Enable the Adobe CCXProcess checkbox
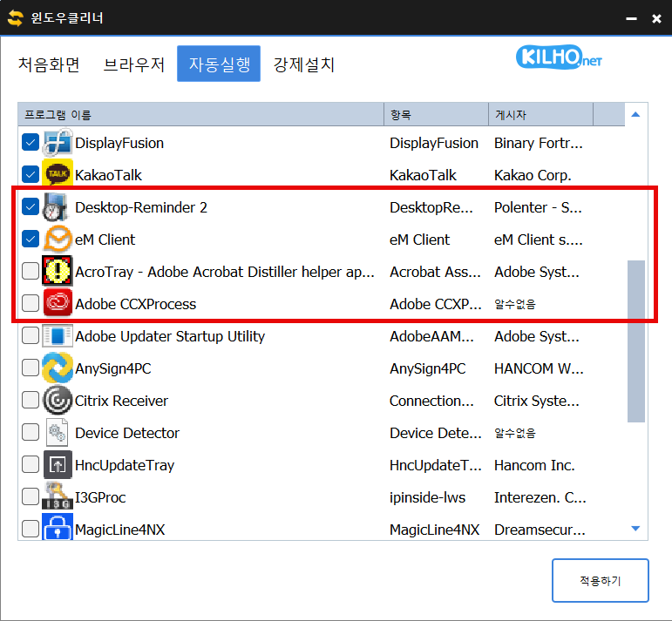Viewport: 672px width, 621px height. pos(31,303)
